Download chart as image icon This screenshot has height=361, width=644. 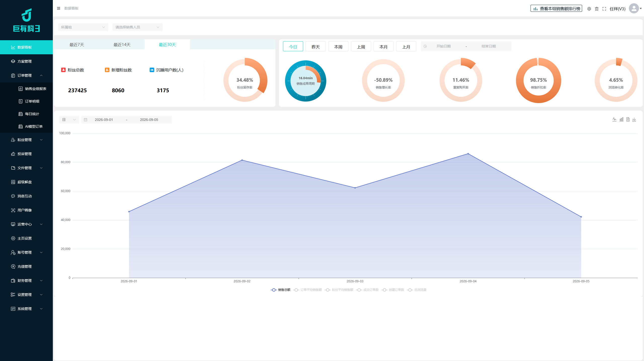(x=634, y=119)
